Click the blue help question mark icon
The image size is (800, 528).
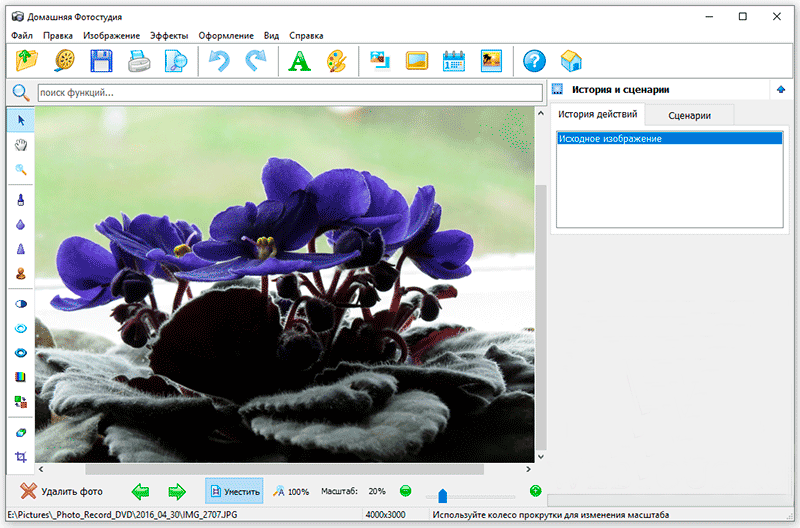click(534, 61)
